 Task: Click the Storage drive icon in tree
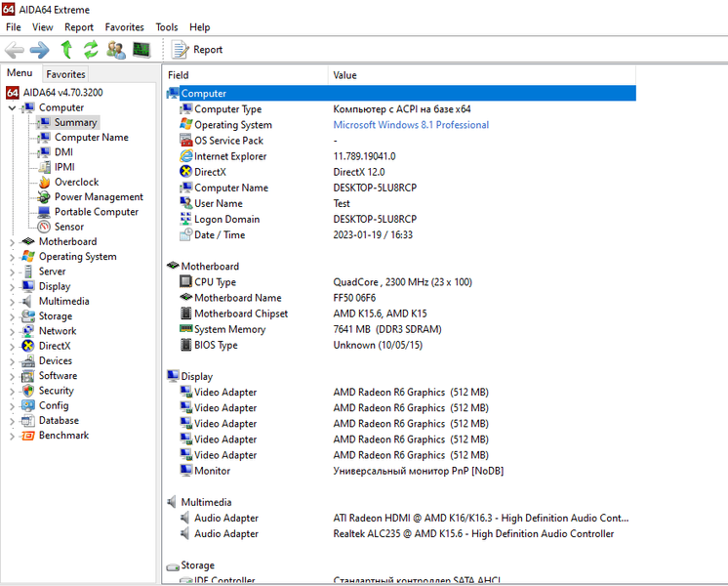coord(28,316)
